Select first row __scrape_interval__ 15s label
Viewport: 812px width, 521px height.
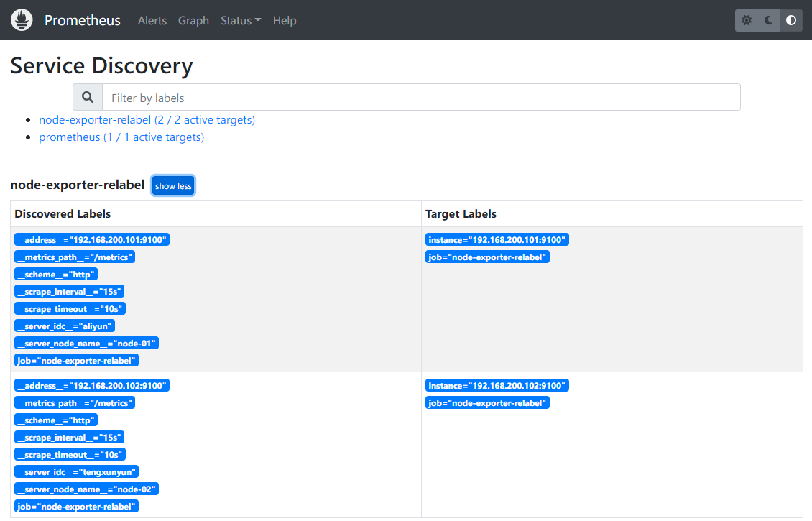click(x=70, y=292)
